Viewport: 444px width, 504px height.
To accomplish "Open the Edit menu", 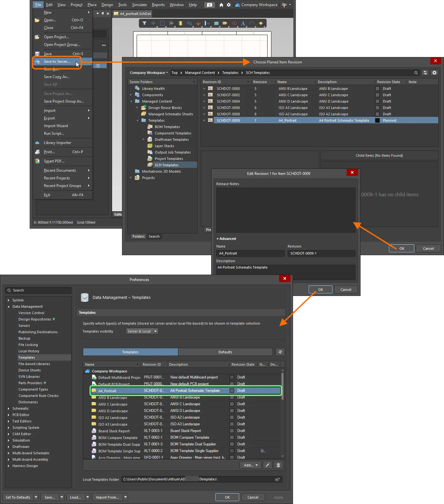I will [49, 5].
